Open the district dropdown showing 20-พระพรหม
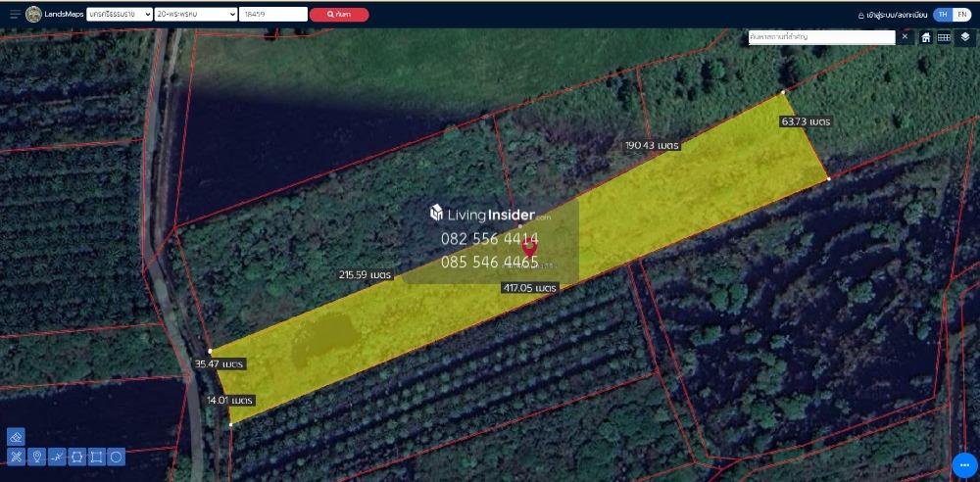Image resolution: width=980 pixels, height=482 pixels. click(196, 15)
